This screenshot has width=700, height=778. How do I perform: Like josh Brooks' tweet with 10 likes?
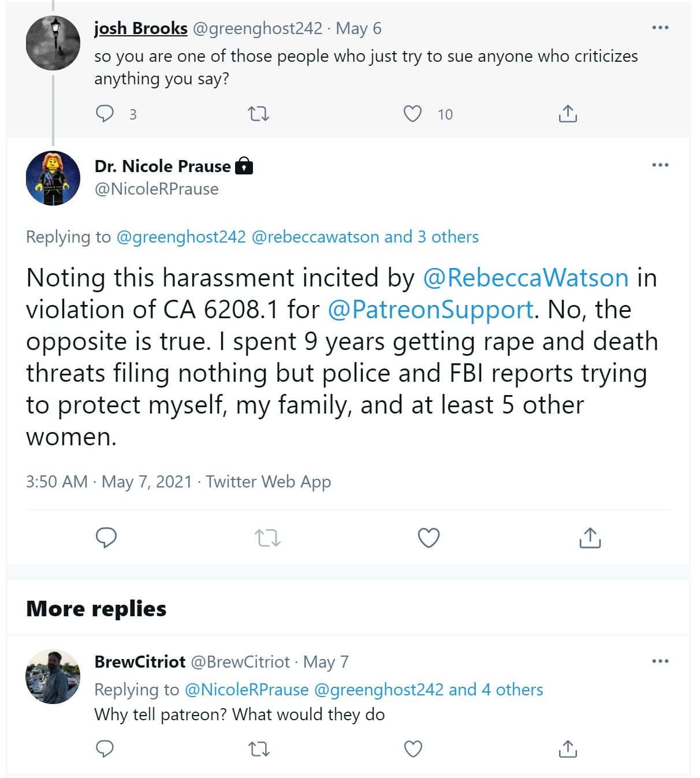pyautogui.click(x=412, y=114)
